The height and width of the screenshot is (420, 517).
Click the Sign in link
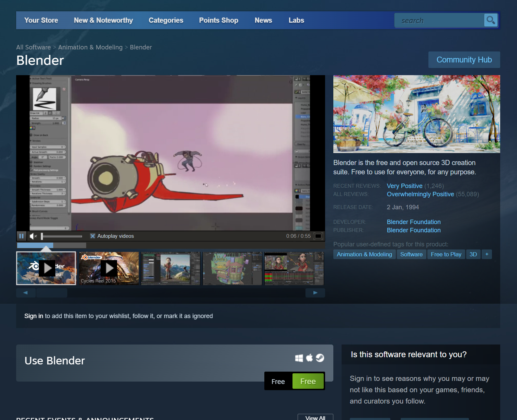click(34, 316)
